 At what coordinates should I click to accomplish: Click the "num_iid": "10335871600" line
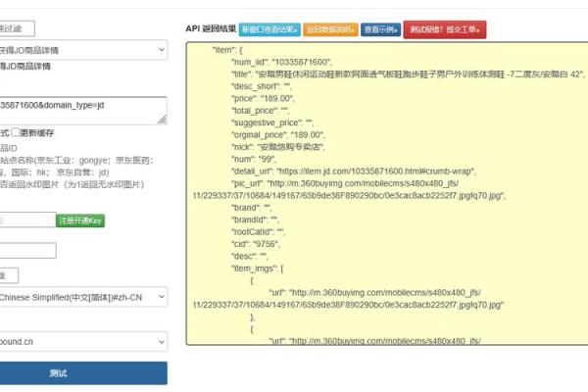point(281,62)
